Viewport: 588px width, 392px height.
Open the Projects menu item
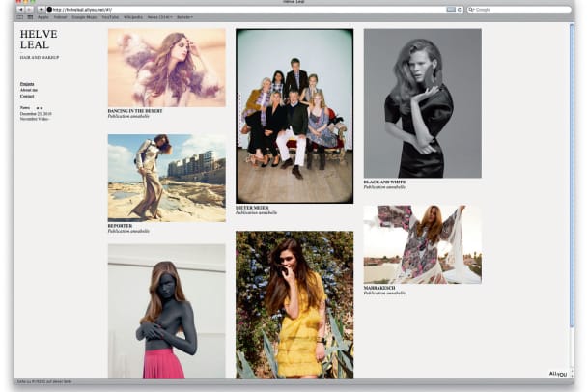tap(27, 84)
